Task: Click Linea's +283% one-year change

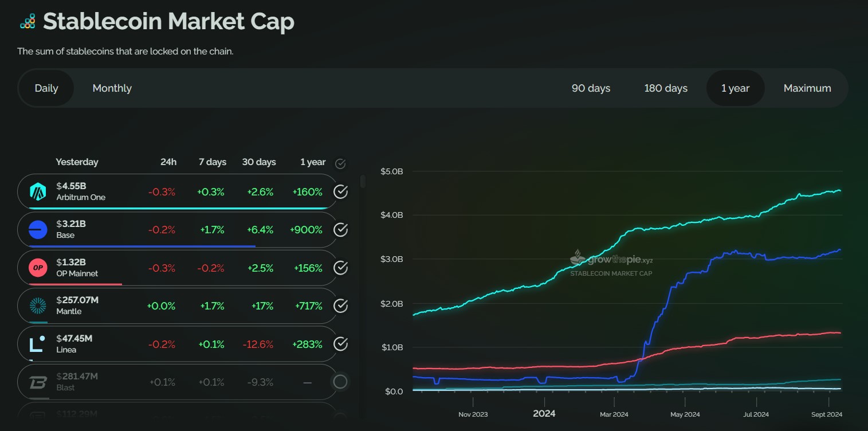Action: click(x=308, y=344)
